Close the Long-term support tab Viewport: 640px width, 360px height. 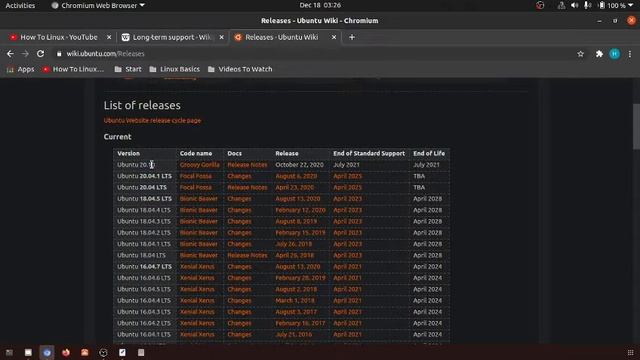pos(221,37)
